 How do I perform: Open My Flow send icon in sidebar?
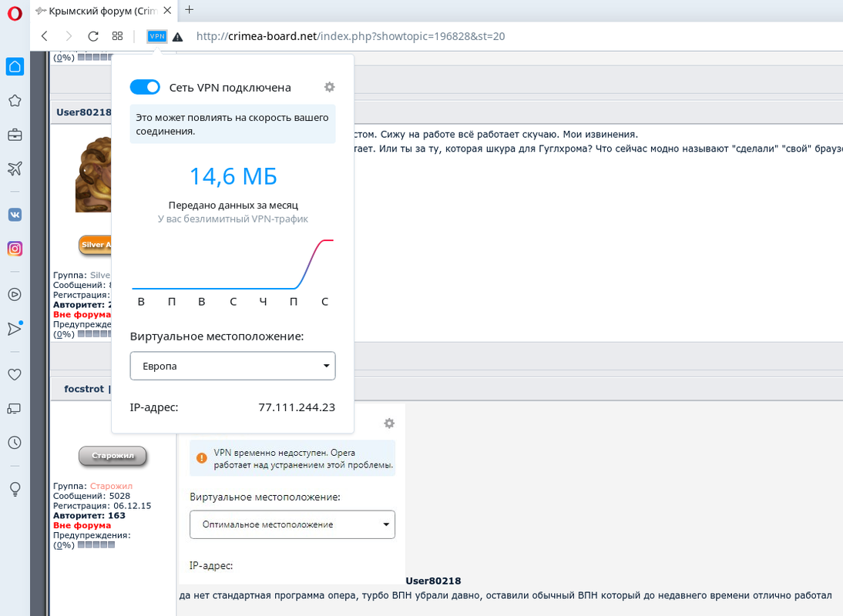coord(15,329)
